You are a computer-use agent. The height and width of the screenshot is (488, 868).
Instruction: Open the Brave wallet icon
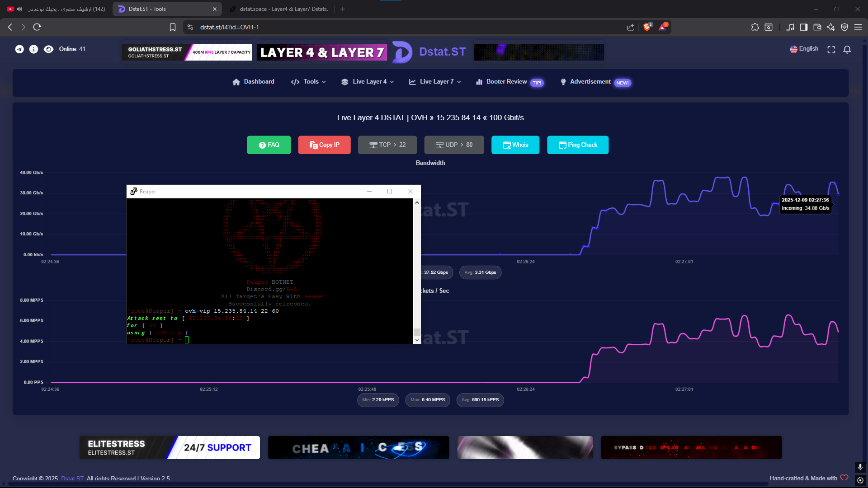(817, 27)
